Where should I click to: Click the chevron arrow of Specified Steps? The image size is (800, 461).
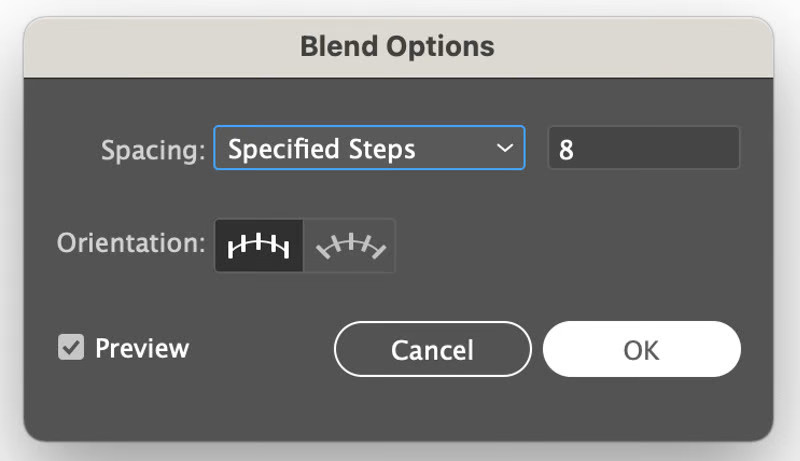[504, 148]
